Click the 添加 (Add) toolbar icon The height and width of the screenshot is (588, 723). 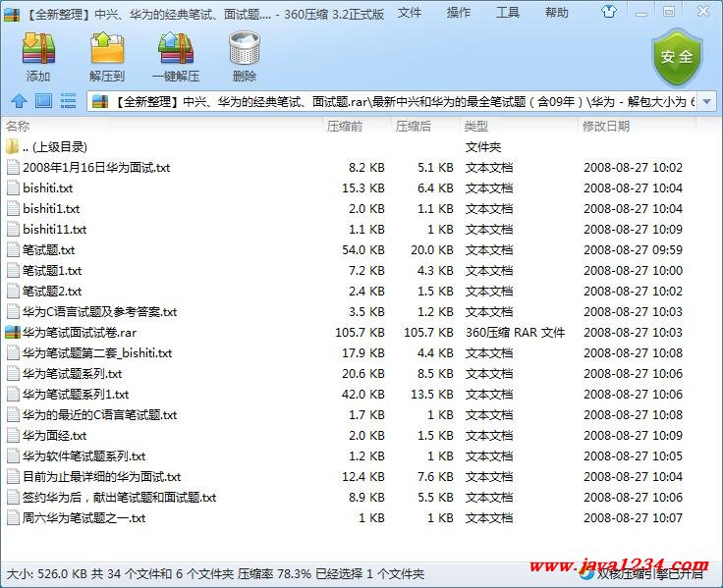coord(38,48)
